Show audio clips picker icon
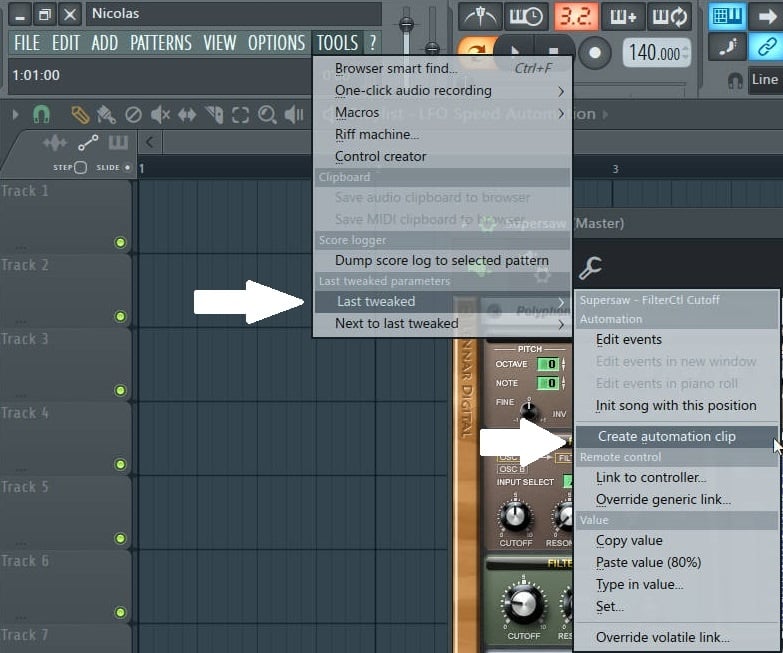This screenshot has height=653, width=783. tap(55, 143)
